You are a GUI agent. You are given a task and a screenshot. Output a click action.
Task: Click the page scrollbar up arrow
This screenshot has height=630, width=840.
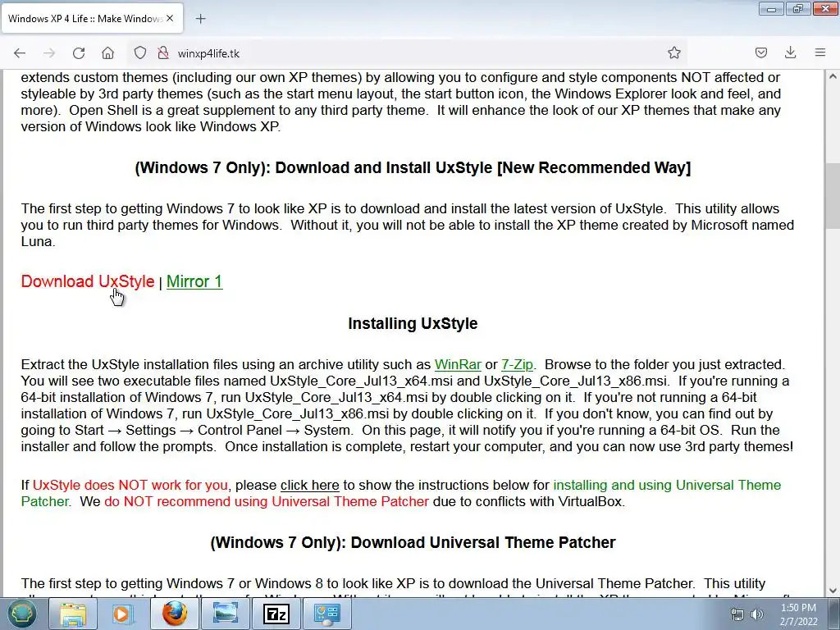(x=833, y=76)
